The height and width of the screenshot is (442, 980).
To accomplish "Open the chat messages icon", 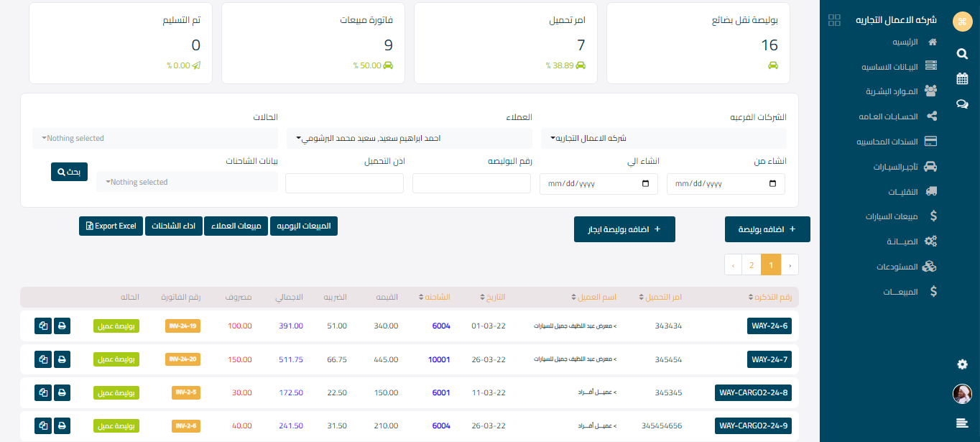I will click(x=962, y=104).
